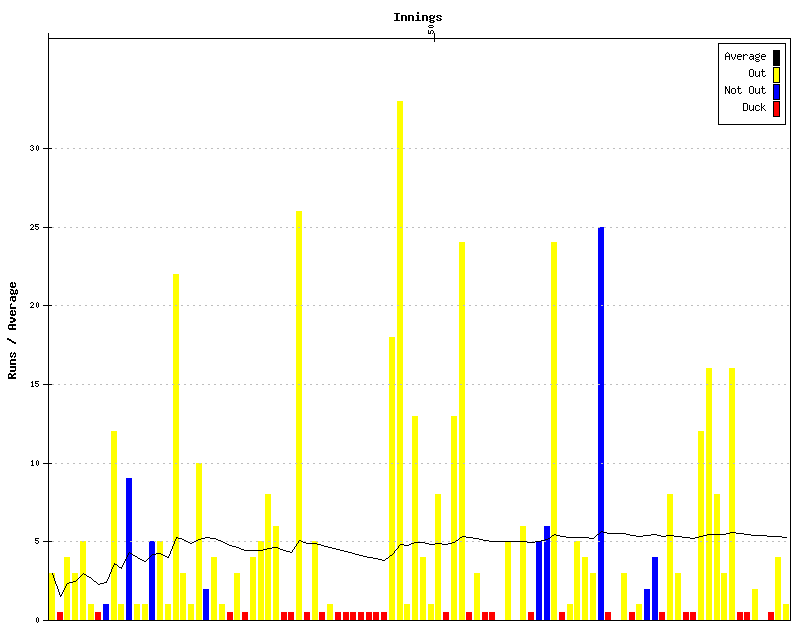Screen dimensions: 800x640
Task: Click the '30' y-axis tick label
Action: point(34,149)
